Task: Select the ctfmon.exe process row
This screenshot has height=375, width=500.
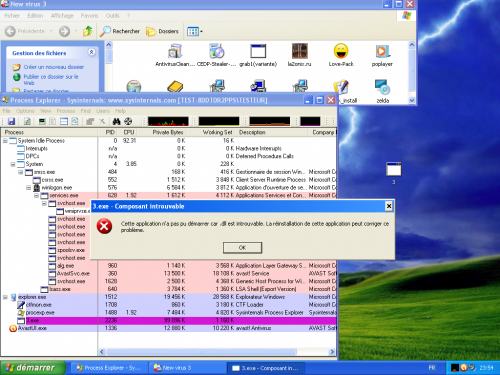Action: (x=168, y=305)
